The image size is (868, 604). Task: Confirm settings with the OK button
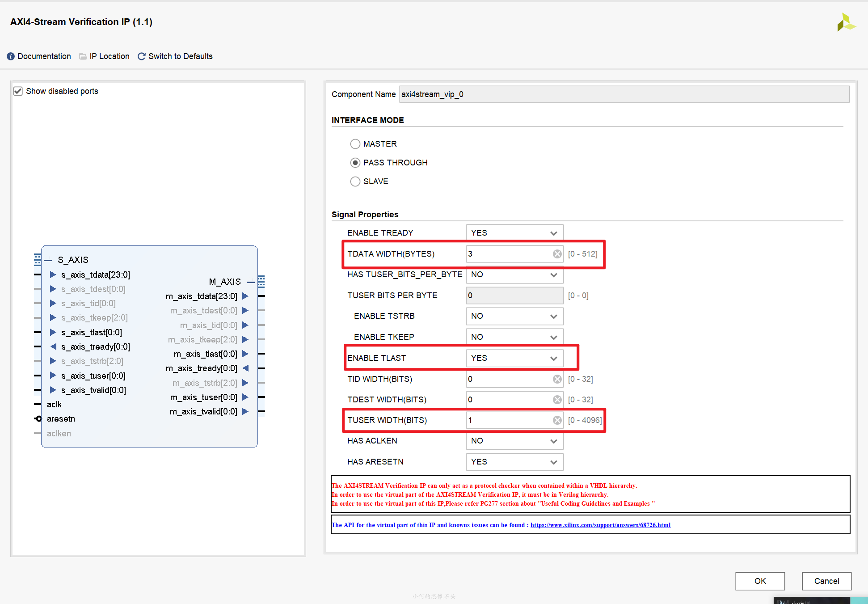(x=760, y=581)
